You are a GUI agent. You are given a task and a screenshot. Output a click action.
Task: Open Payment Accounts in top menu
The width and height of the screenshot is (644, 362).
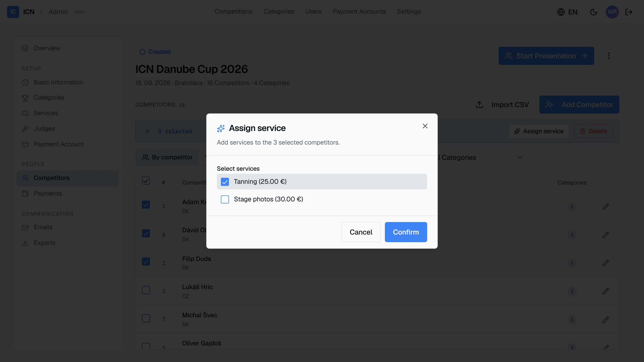(x=359, y=12)
